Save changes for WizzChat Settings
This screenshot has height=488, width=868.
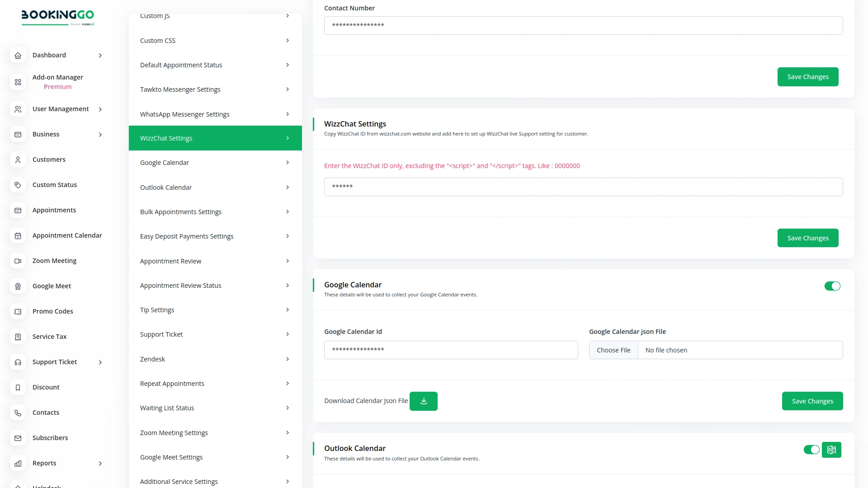tap(808, 238)
